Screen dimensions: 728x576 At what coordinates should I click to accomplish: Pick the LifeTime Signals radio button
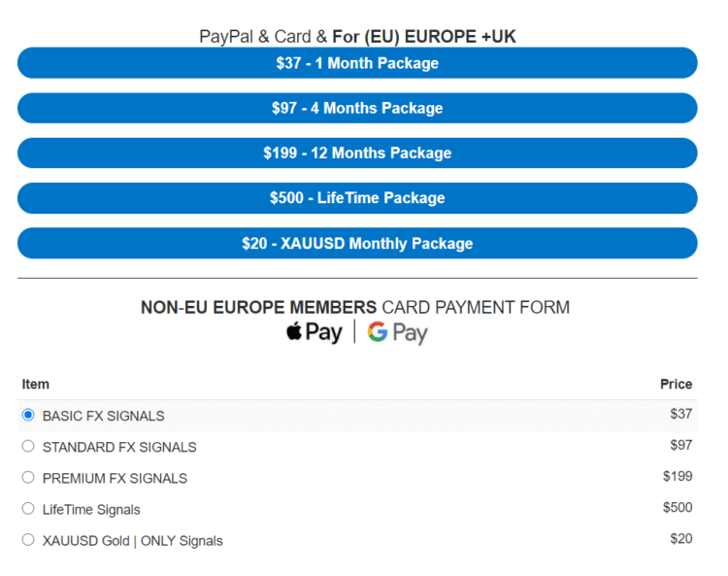[28, 509]
